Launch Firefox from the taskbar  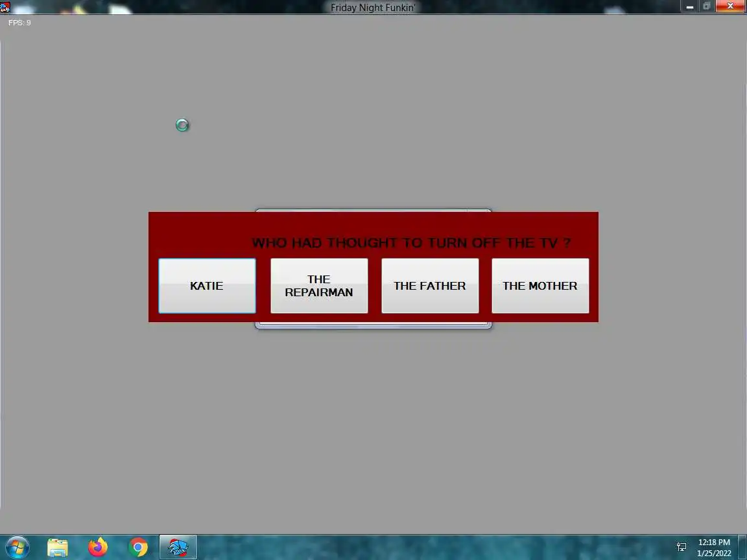pyautogui.click(x=98, y=547)
